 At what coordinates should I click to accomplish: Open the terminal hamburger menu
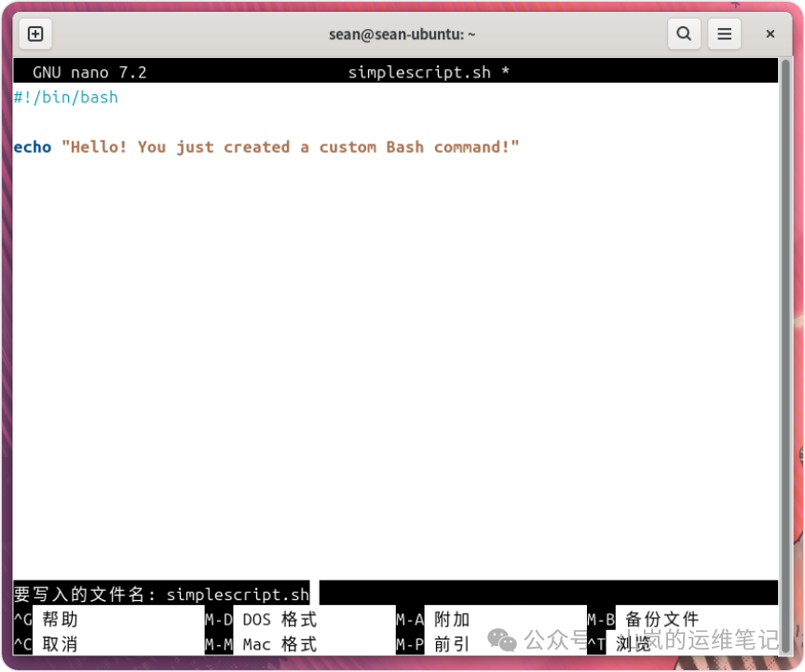pyautogui.click(x=725, y=34)
